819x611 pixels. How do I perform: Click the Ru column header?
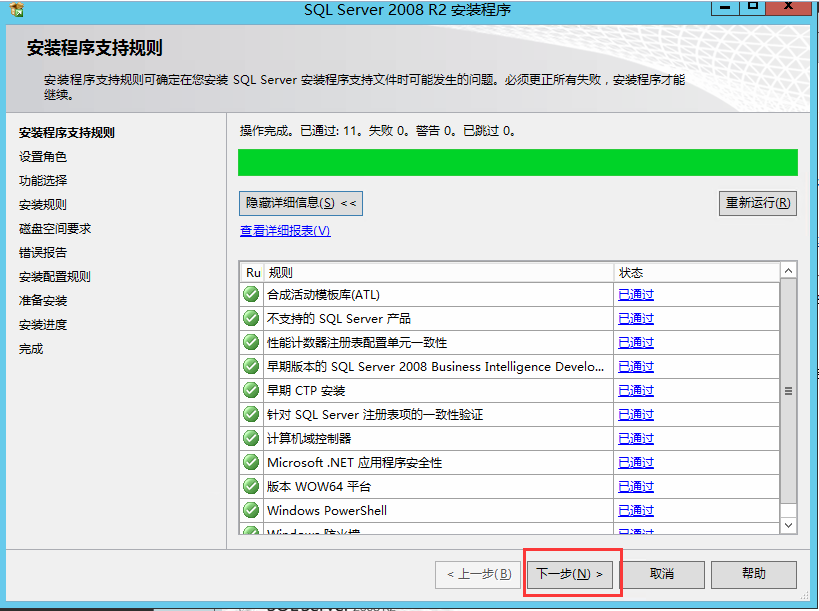(x=253, y=273)
